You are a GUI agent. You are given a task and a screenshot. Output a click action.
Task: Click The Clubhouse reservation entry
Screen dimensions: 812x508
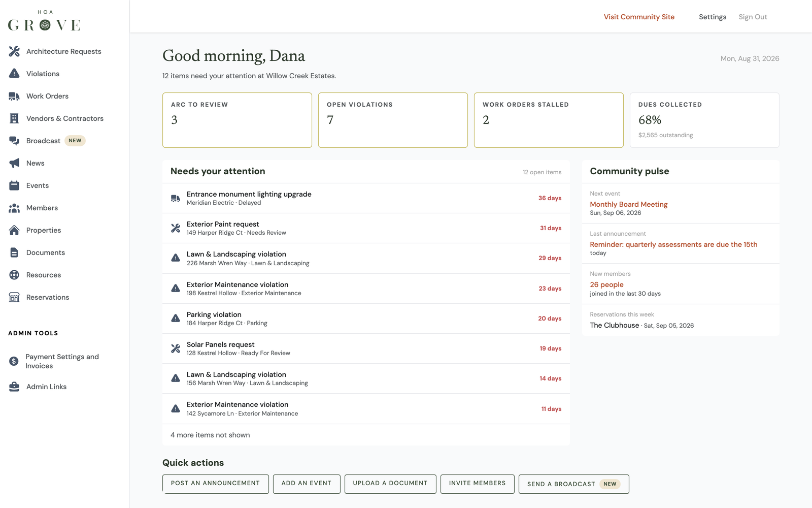(x=641, y=325)
